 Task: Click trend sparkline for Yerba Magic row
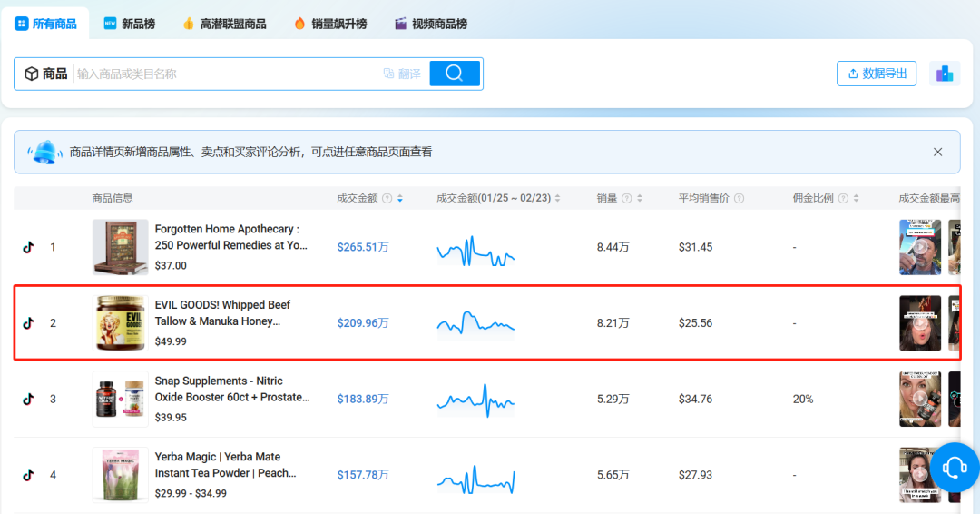coord(475,479)
